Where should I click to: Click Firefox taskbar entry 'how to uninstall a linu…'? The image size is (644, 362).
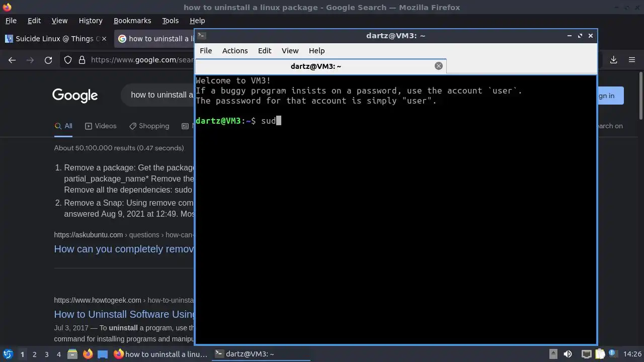(160, 354)
